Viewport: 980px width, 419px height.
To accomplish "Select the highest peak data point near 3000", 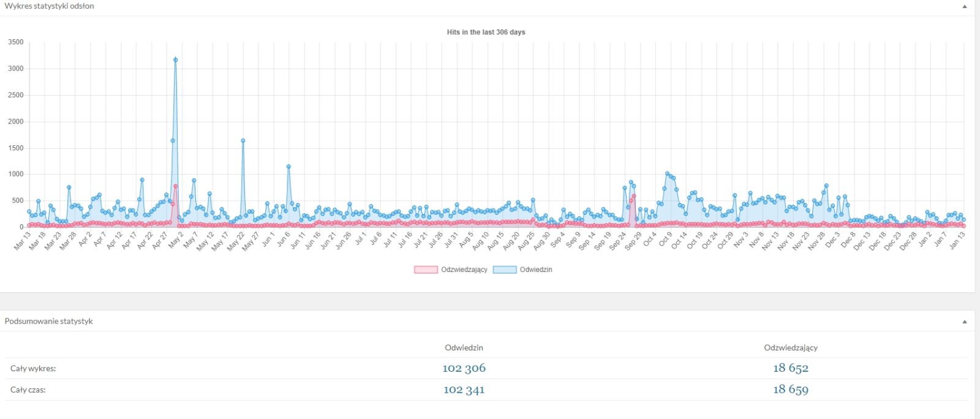I will point(175,60).
